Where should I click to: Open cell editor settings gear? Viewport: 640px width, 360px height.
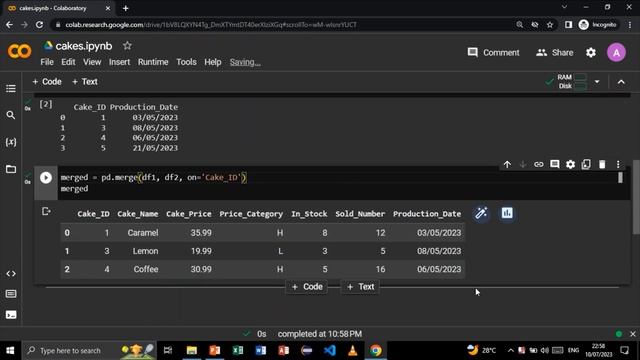pyautogui.click(x=570, y=164)
